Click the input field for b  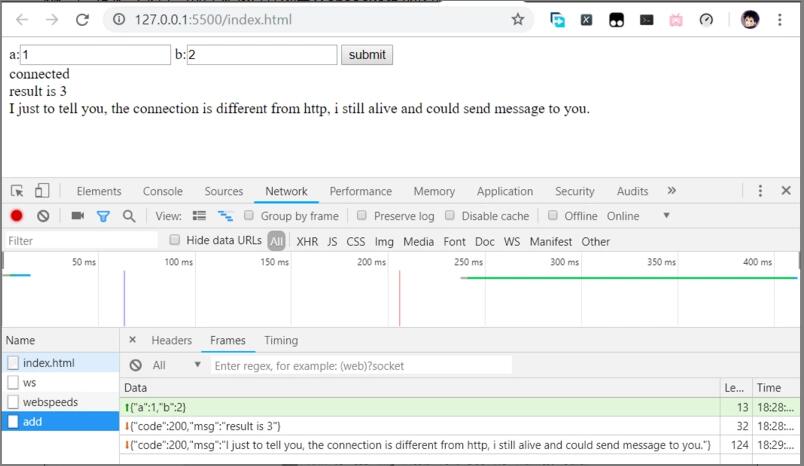pos(262,55)
